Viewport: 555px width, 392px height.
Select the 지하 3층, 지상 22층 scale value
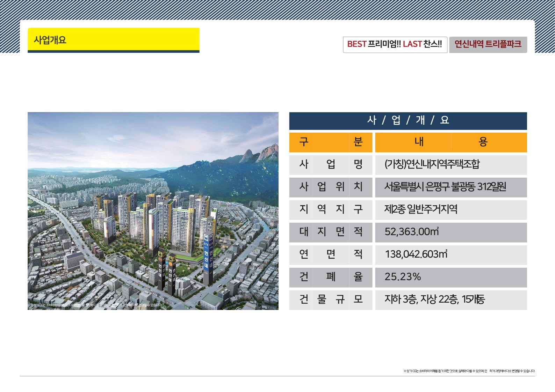point(434,299)
